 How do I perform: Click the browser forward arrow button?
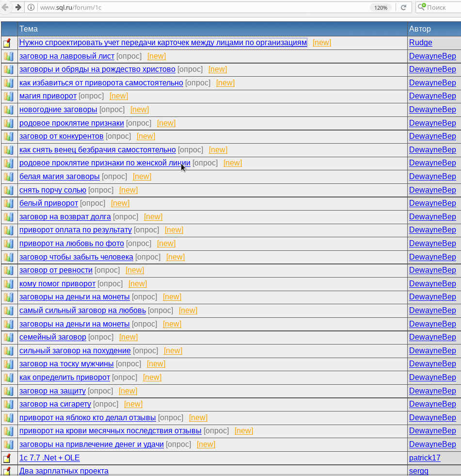click(18, 7)
